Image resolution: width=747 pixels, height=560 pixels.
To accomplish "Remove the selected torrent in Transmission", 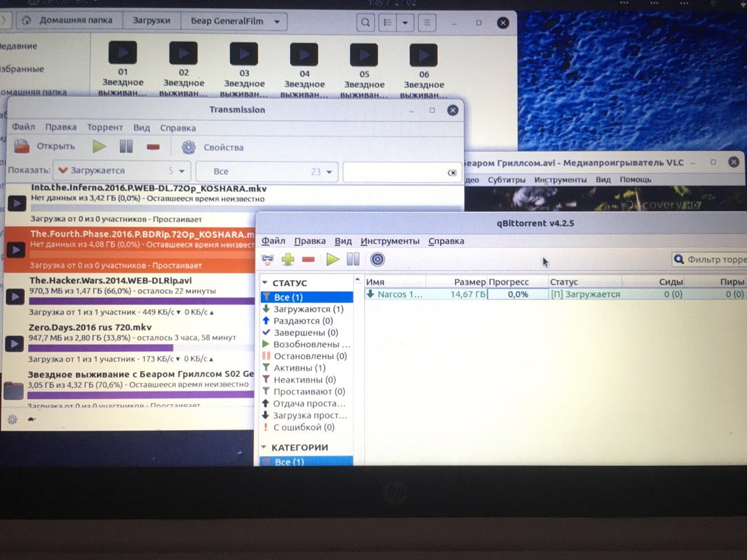I will coord(153,147).
